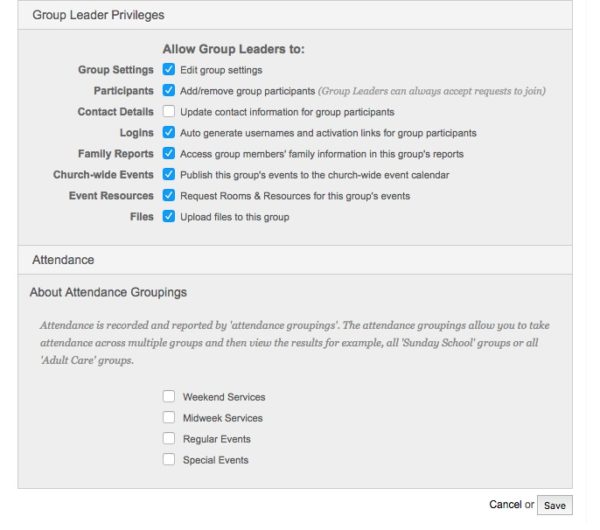Uncheck Request Rooms & Resources checkbox

[169, 195]
